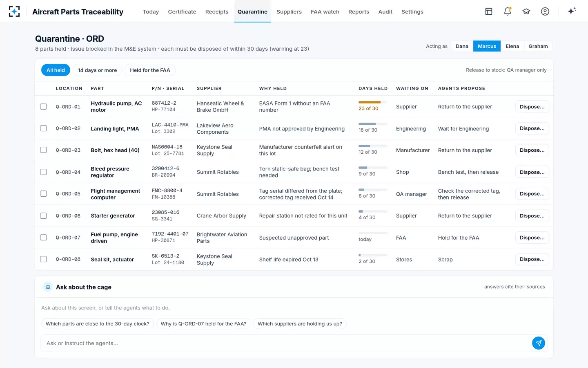Screen dimensions: 588x368
Task: Open Dispose menu for Seal kit, actuator
Action: [x=532, y=259]
